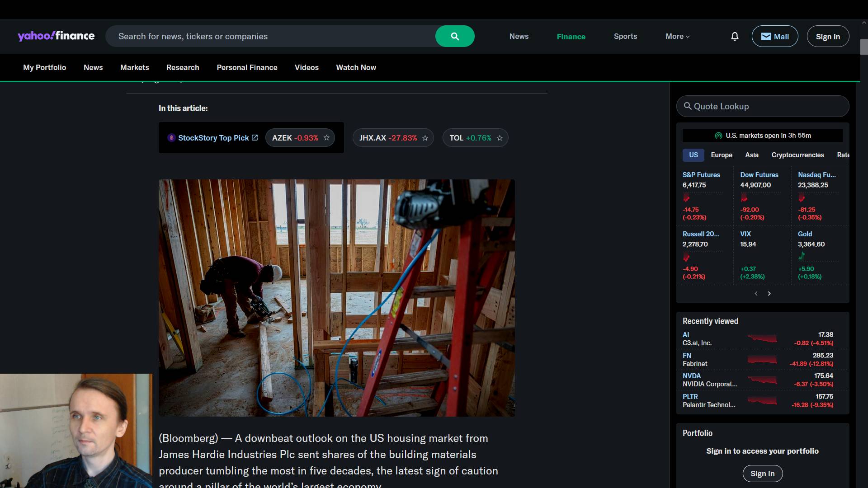Click Sign in button in Portfolio panel

point(762,474)
